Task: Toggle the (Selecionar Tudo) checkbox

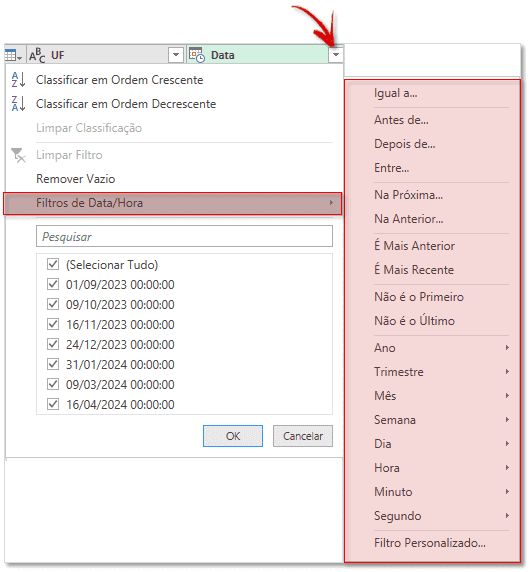Action: coord(53,264)
